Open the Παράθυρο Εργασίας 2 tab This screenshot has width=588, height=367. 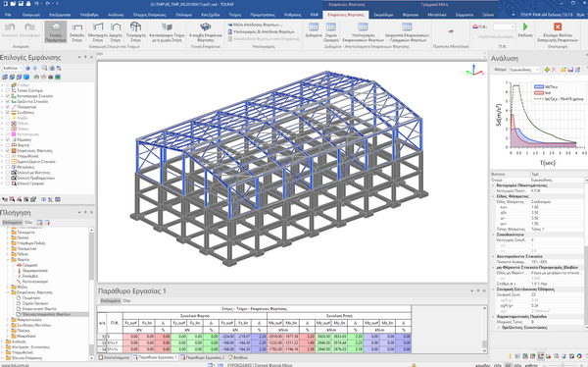[203, 357]
